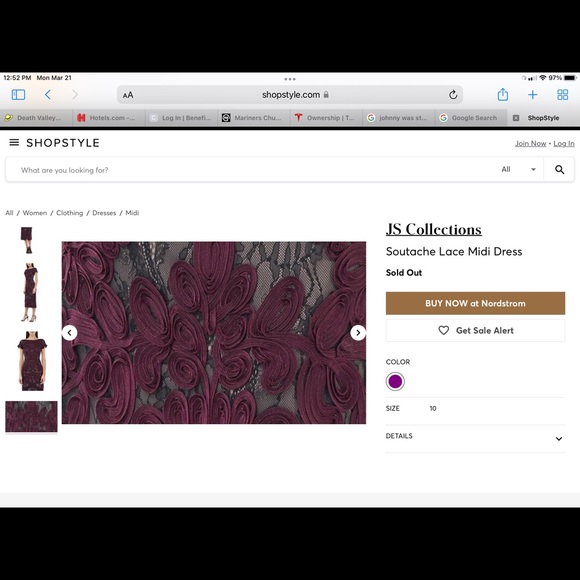Show previous product image
This screenshot has width=580, height=580.
tap(70, 333)
